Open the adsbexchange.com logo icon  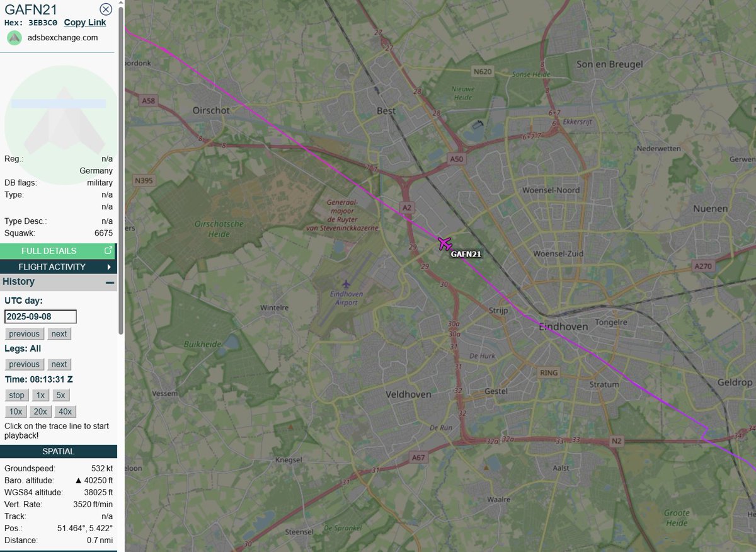[x=14, y=38]
